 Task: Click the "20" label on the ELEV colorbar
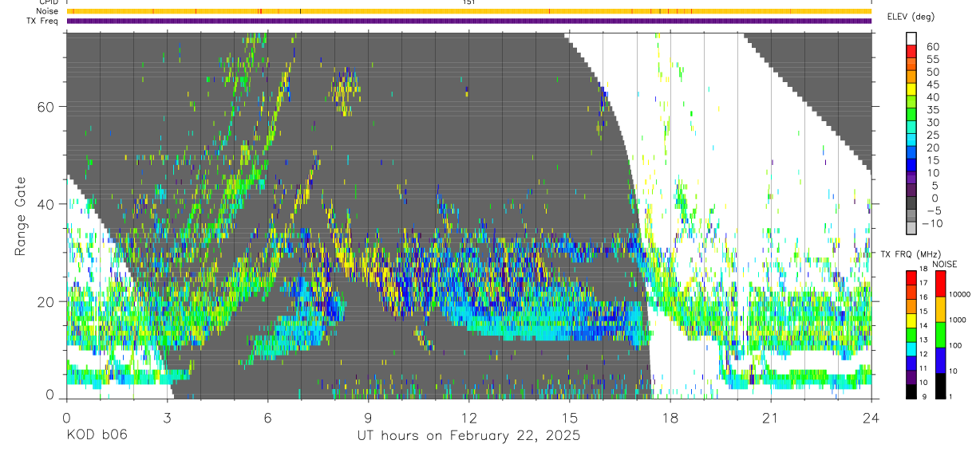pos(933,147)
